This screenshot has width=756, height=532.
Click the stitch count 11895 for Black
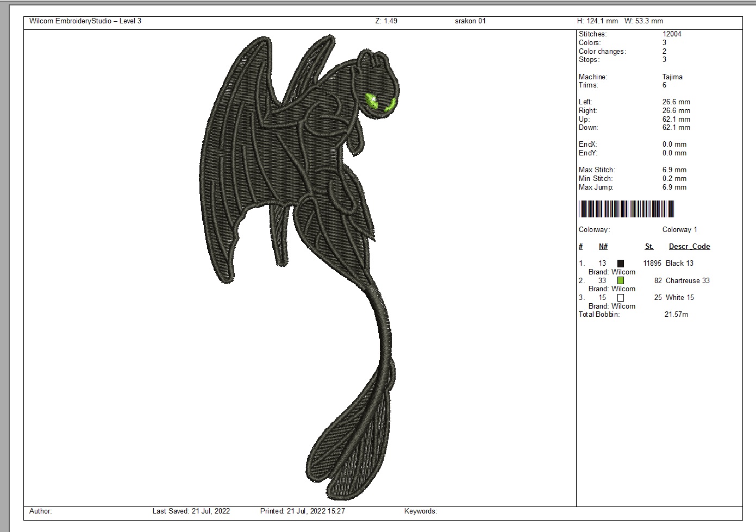(x=652, y=263)
